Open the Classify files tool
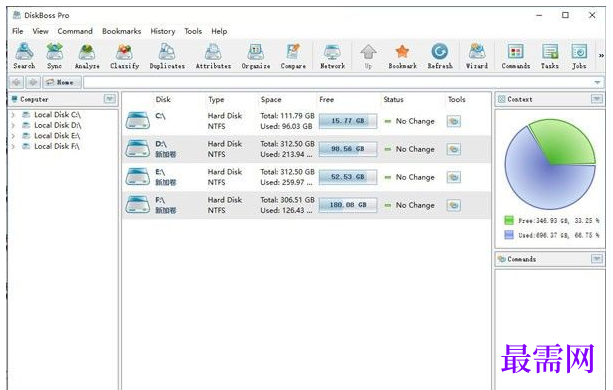This screenshot has height=390, width=613. point(124,56)
